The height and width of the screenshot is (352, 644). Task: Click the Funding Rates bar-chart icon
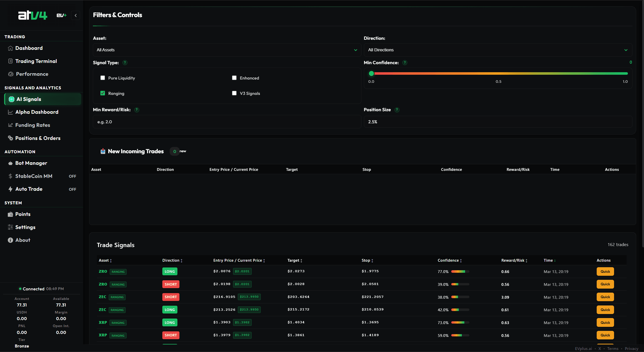tap(10, 125)
